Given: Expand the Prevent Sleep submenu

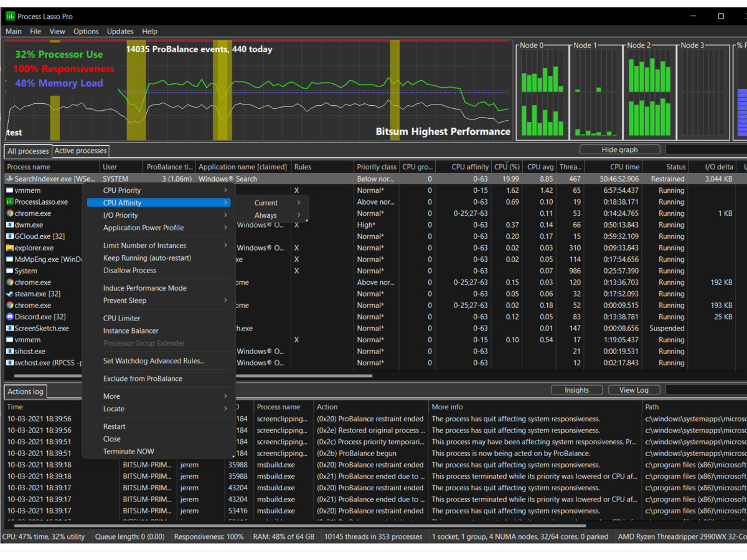Looking at the screenshot, I should [159, 301].
